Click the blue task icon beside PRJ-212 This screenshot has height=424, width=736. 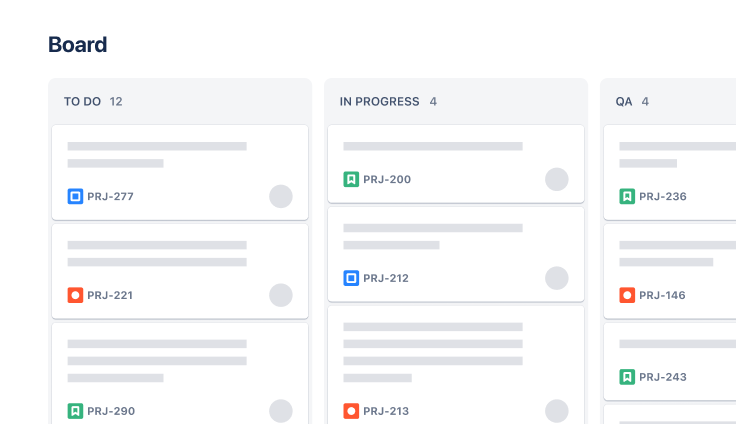coord(351,278)
